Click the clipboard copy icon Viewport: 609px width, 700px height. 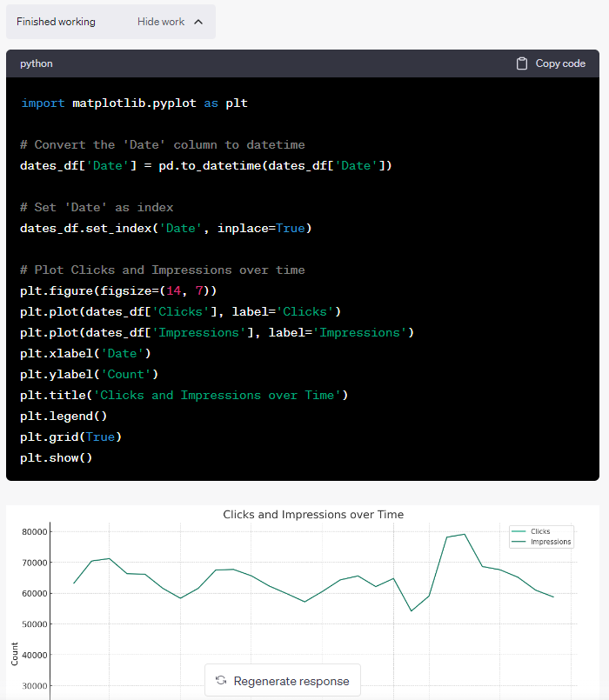[x=522, y=63]
